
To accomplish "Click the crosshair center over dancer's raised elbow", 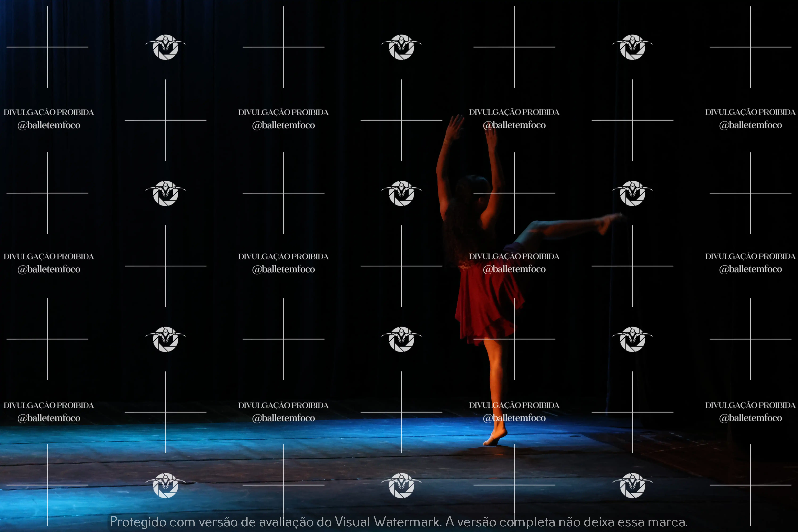I will point(514,193).
